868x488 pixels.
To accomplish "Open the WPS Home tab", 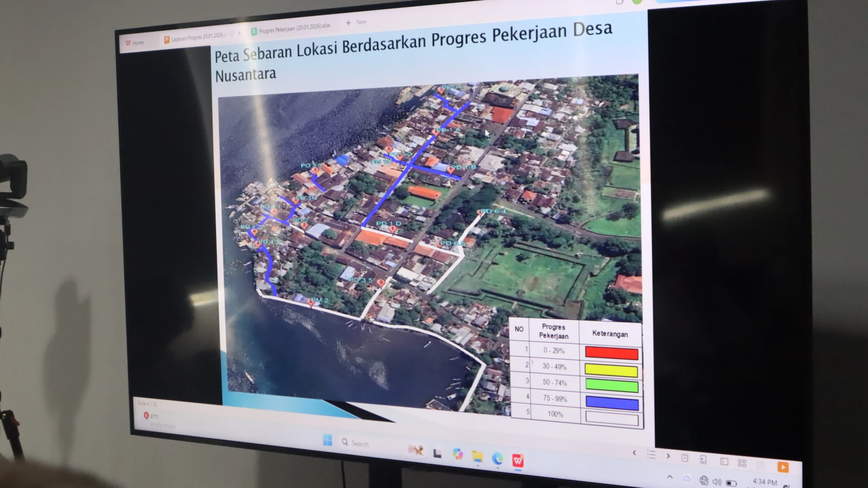I will (x=135, y=43).
